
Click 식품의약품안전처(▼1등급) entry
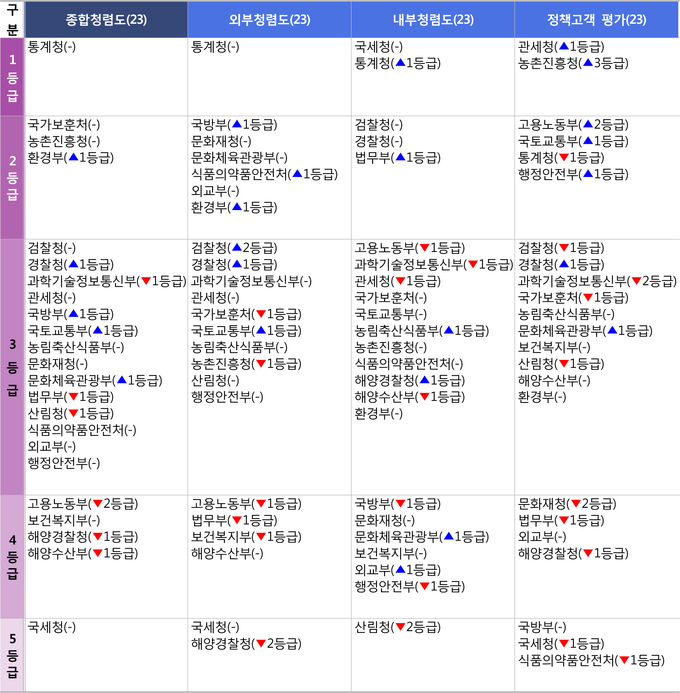(591, 660)
